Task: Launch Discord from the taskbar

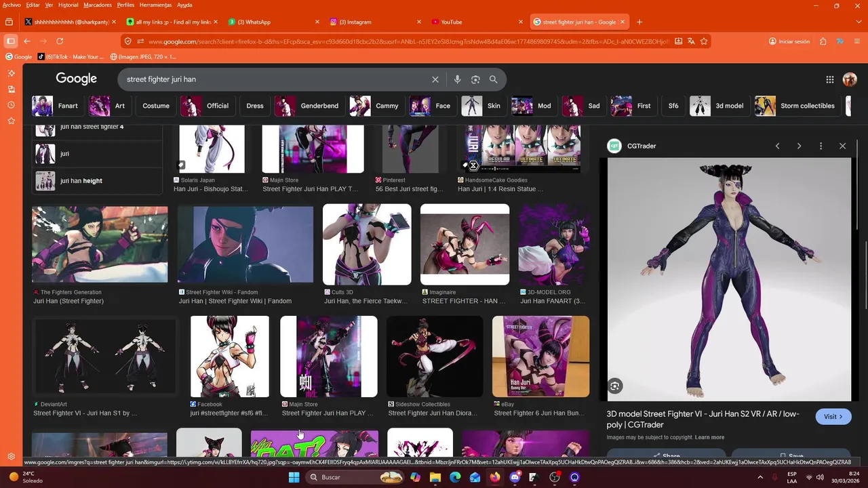Action: coord(515,477)
